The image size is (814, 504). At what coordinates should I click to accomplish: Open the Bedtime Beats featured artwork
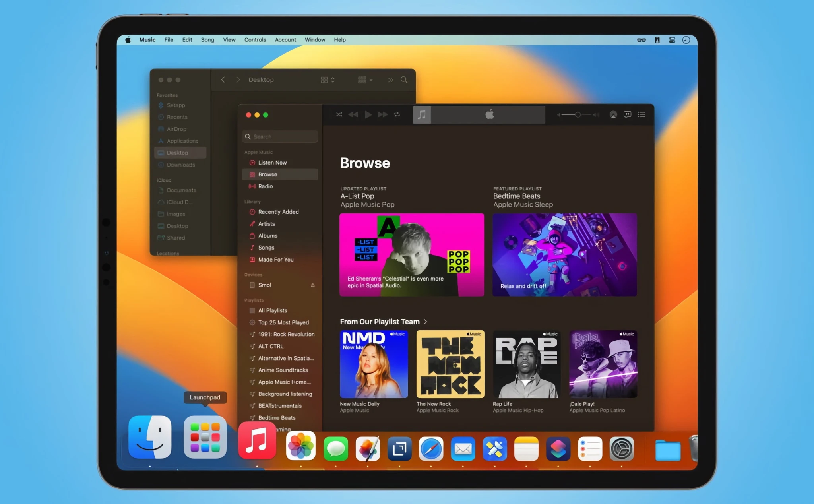pyautogui.click(x=565, y=255)
